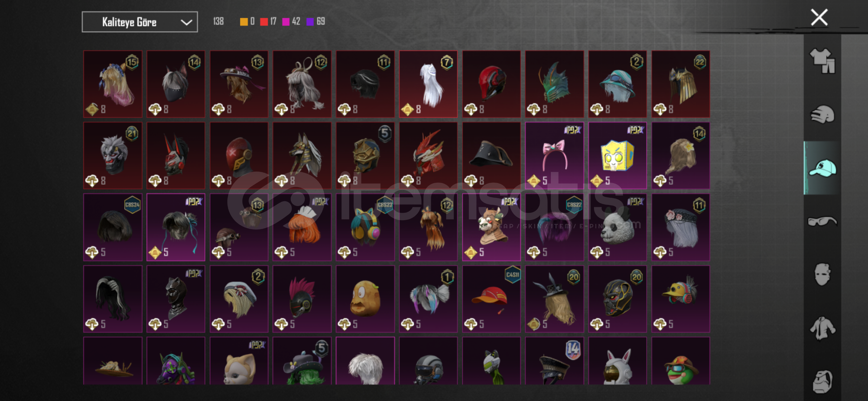Select the cap headgear category icon
Image resolution: width=868 pixels, height=401 pixels.
(822, 168)
